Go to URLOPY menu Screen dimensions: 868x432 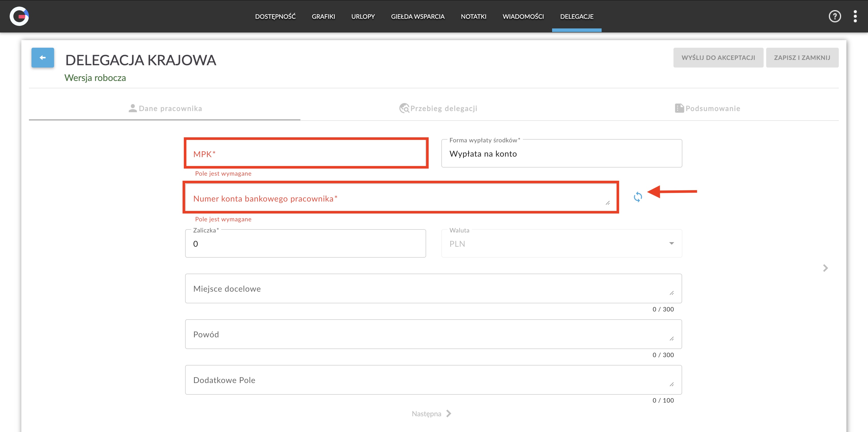[363, 16]
